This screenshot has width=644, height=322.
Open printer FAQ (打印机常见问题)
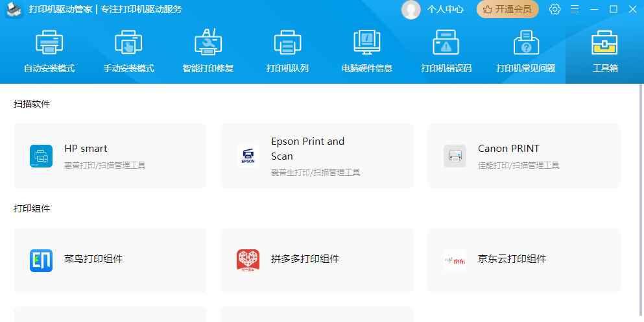coord(526,51)
